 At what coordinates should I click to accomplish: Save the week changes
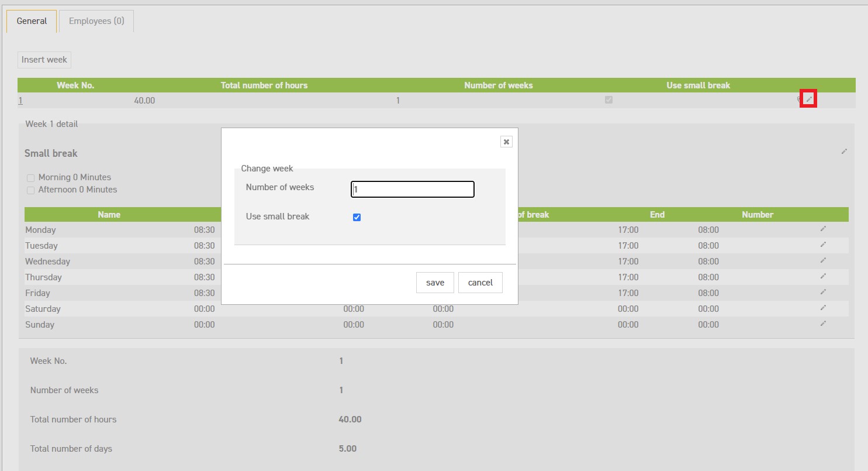(x=435, y=283)
